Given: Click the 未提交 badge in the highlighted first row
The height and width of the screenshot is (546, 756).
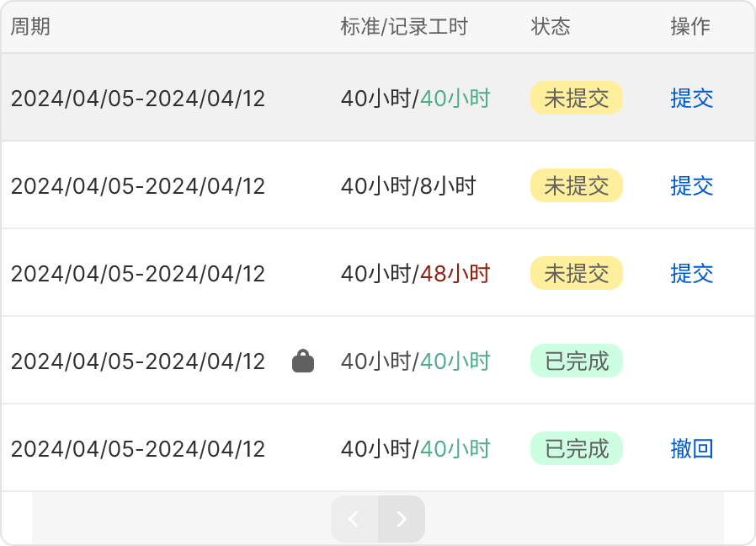Looking at the screenshot, I should pos(576,99).
